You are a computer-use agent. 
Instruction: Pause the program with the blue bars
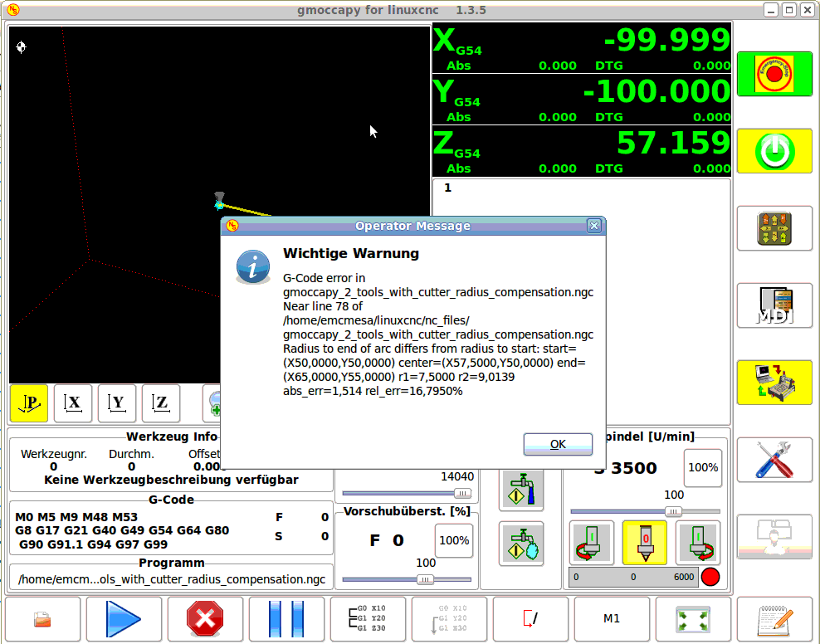pyautogui.click(x=286, y=619)
